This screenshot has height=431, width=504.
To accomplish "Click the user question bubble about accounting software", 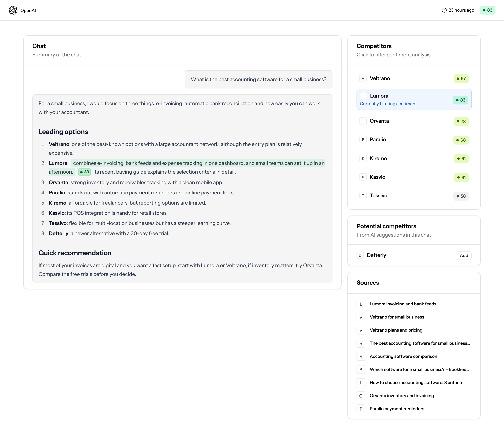I will point(258,80).
